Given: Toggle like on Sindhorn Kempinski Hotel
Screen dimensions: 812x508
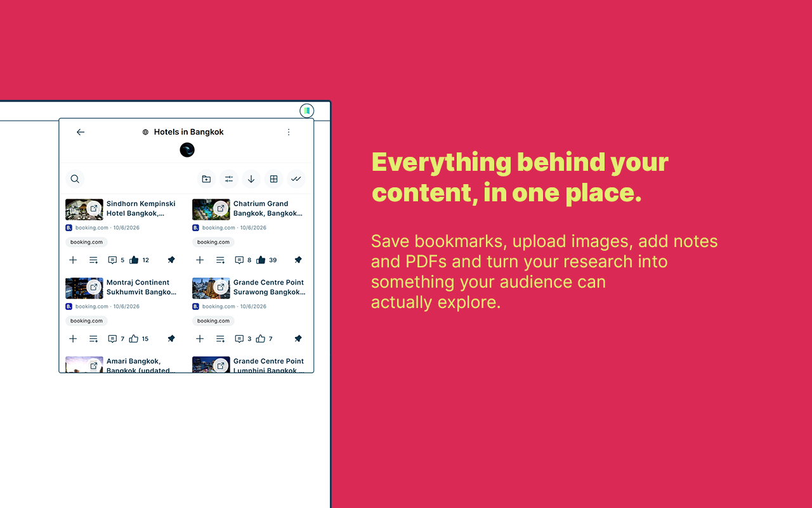Looking at the screenshot, I should 134,260.
